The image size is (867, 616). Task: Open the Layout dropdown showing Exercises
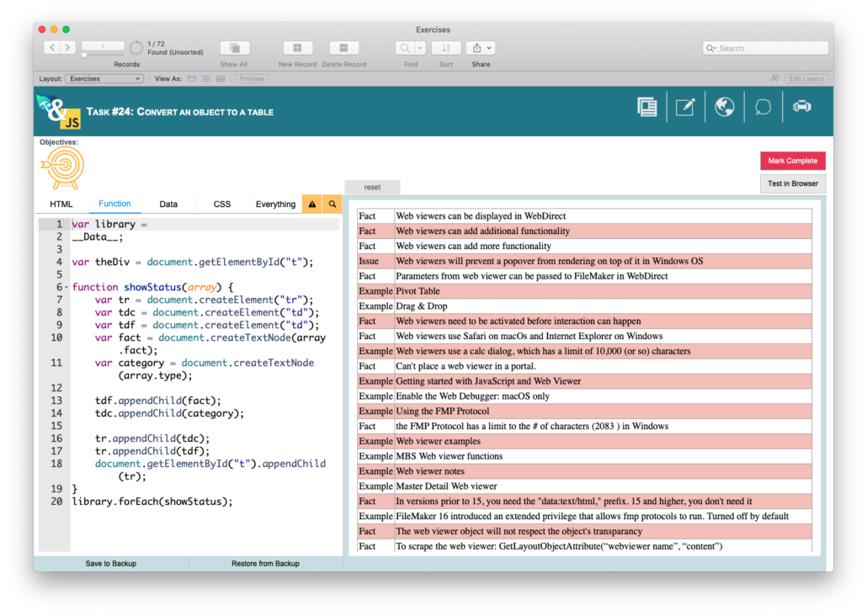(104, 79)
